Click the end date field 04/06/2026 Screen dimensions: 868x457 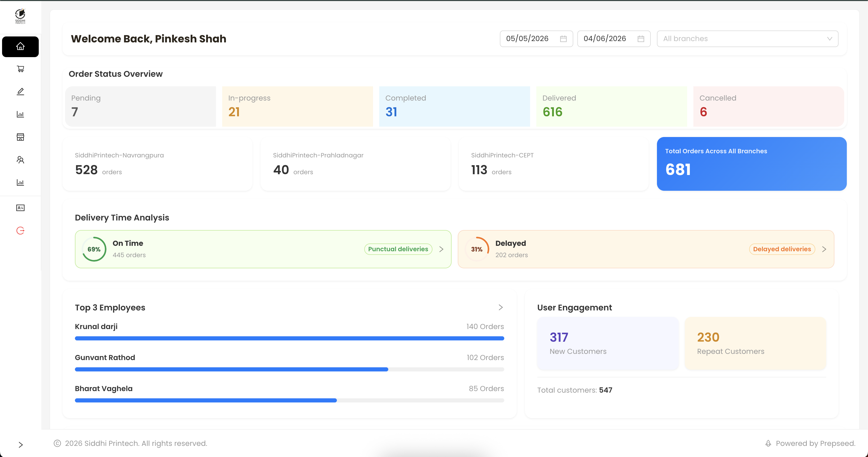click(x=614, y=39)
